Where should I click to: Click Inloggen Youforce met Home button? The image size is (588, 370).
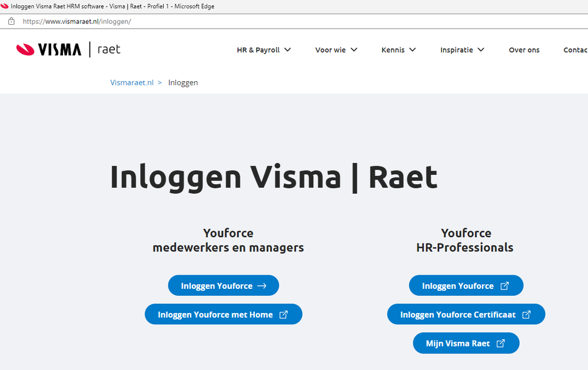224,314
